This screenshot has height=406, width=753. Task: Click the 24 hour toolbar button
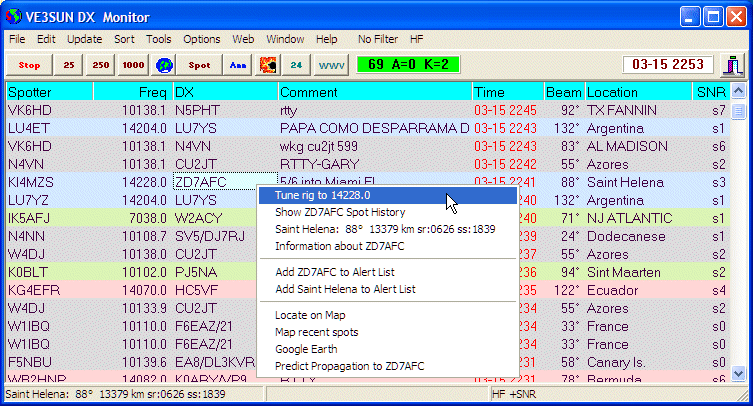(296, 65)
